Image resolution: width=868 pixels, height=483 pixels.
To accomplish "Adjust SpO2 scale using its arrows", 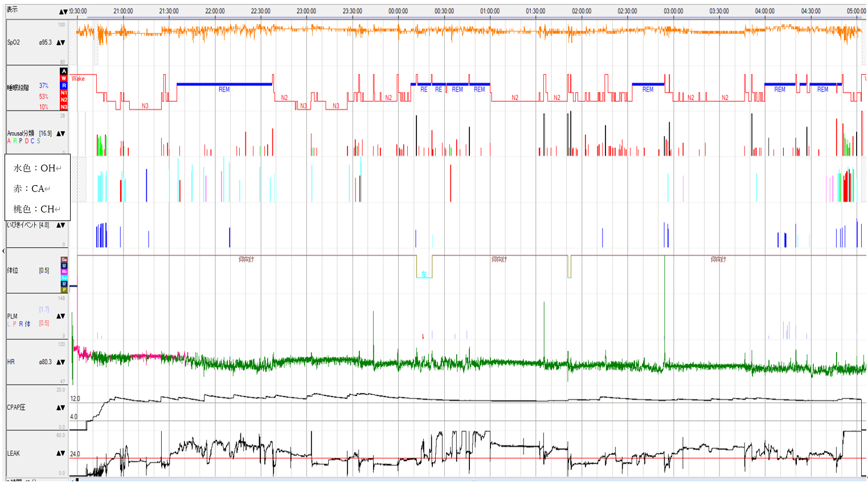I will pos(60,43).
